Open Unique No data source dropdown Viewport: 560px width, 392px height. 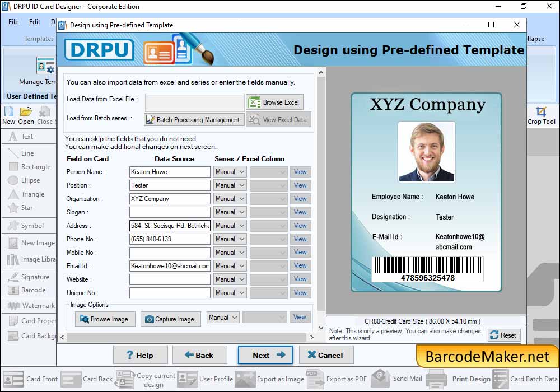[230, 293]
